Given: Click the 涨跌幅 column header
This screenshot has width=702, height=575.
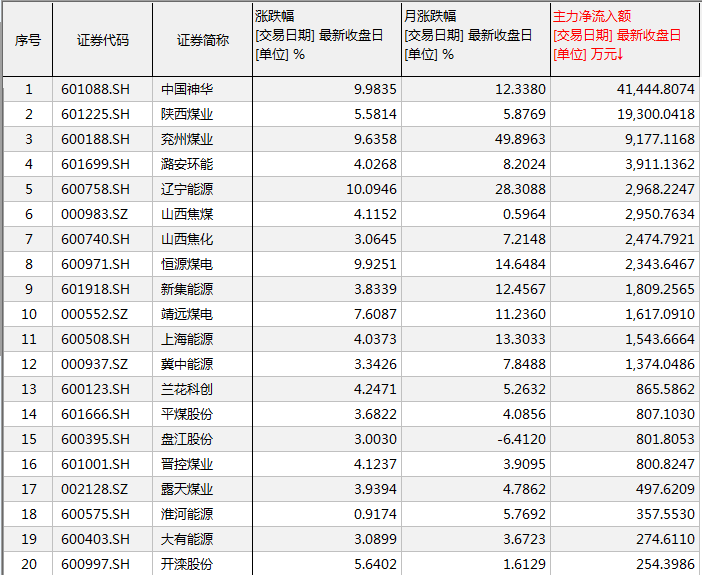Looking at the screenshot, I should tap(327, 39).
